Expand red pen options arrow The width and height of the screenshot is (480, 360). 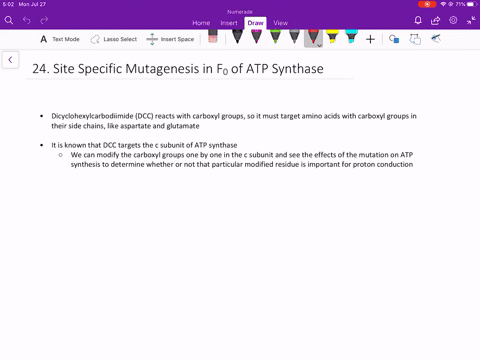(319, 45)
